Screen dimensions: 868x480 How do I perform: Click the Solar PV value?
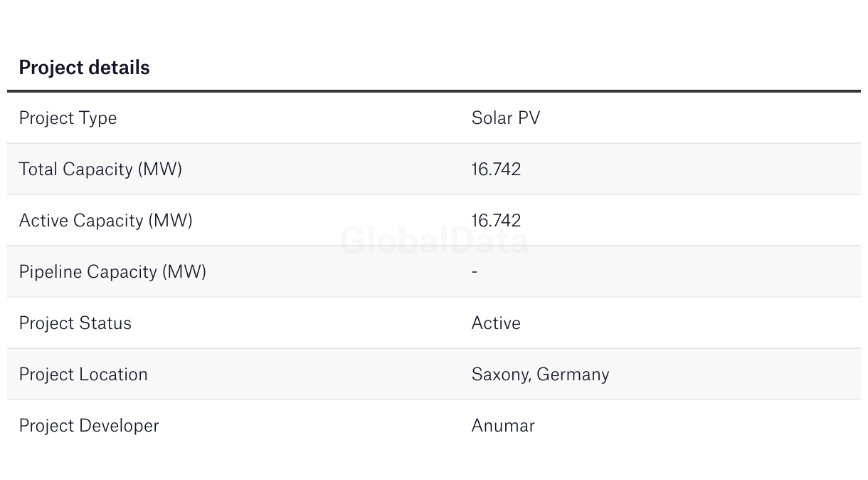click(x=506, y=118)
